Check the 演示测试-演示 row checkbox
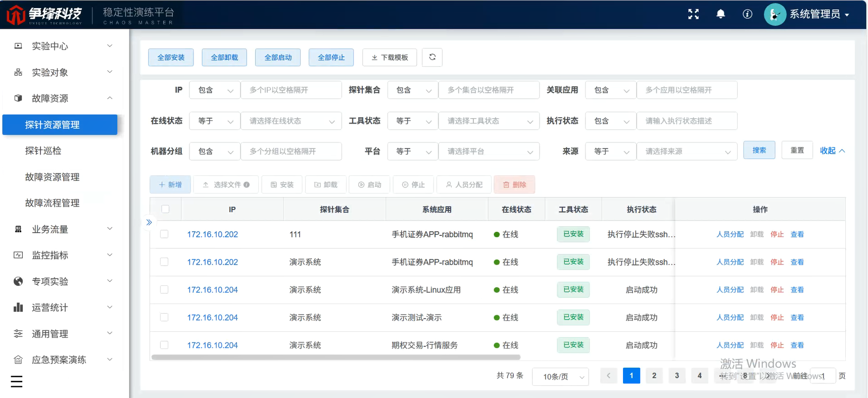868x398 pixels. coord(164,318)
